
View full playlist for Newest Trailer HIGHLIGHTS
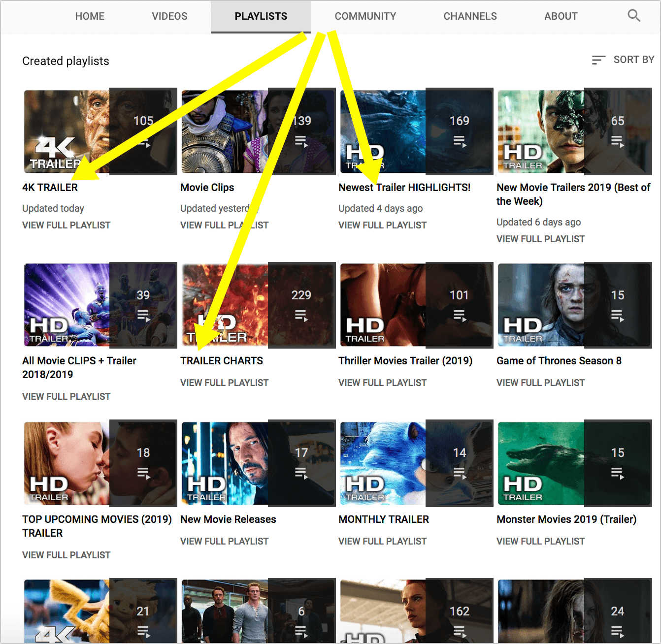pyautogui.click(x=383, y=225)
